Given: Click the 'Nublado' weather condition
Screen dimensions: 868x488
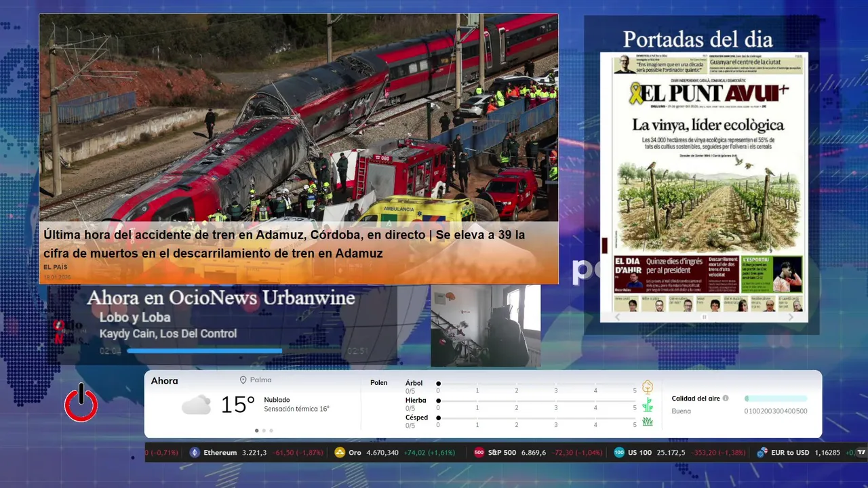Looking at the screenshot, I should tap(277, 400).
